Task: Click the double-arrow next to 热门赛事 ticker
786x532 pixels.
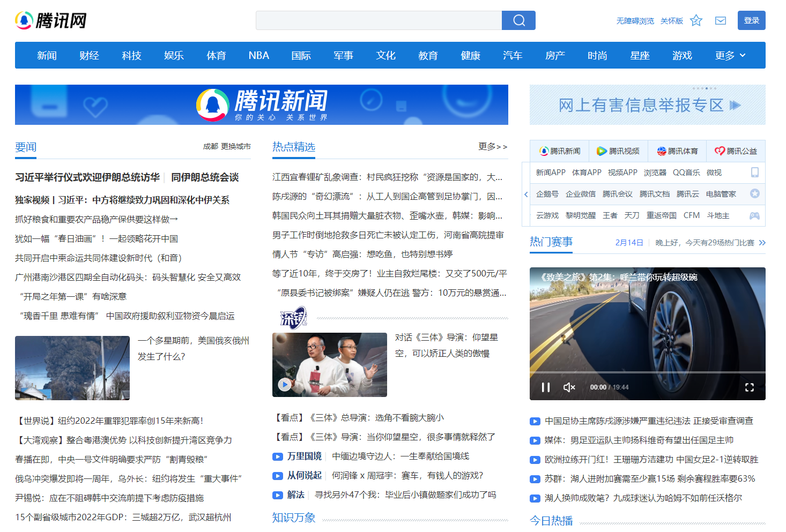Action: coord(762,243)
